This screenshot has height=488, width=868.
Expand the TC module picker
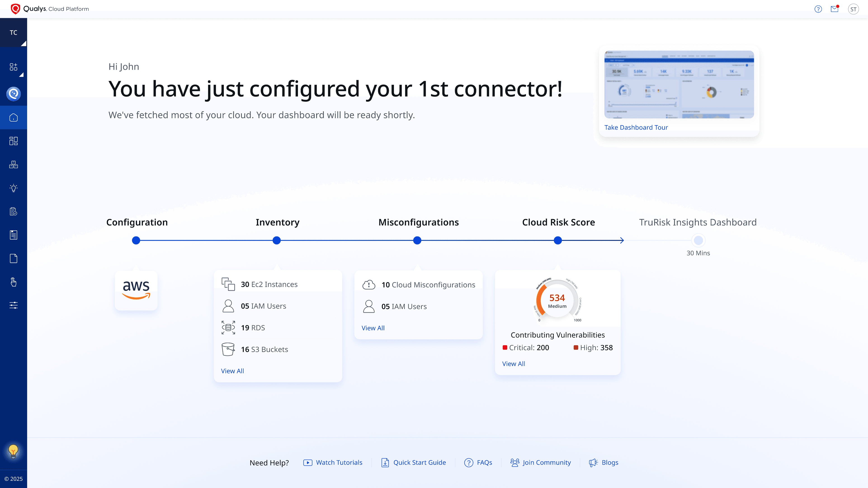[x=14, y=33]
